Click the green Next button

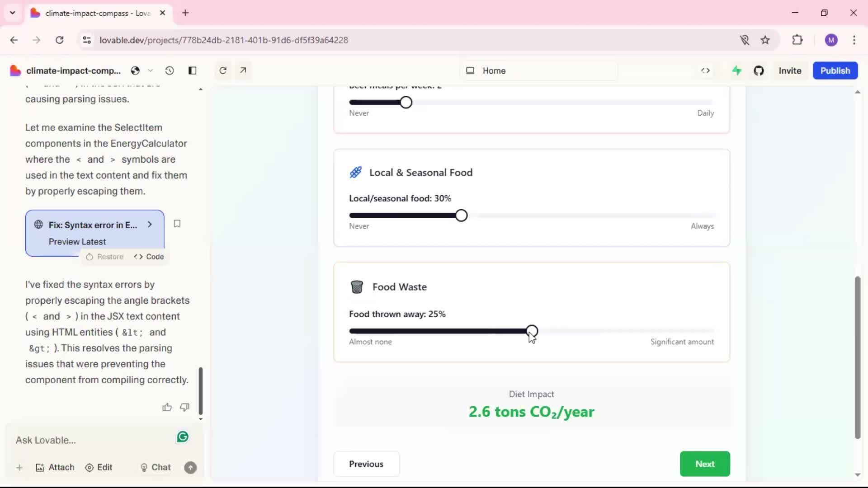point(705,464)
